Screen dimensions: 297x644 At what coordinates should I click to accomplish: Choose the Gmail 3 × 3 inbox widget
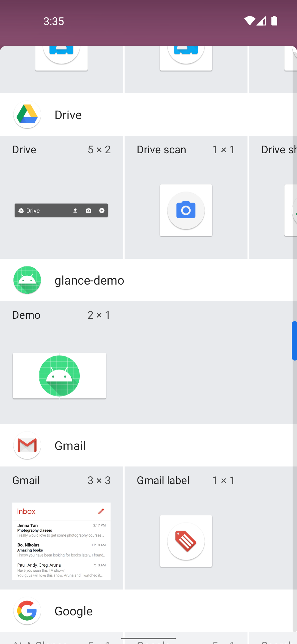pos(61,541)
